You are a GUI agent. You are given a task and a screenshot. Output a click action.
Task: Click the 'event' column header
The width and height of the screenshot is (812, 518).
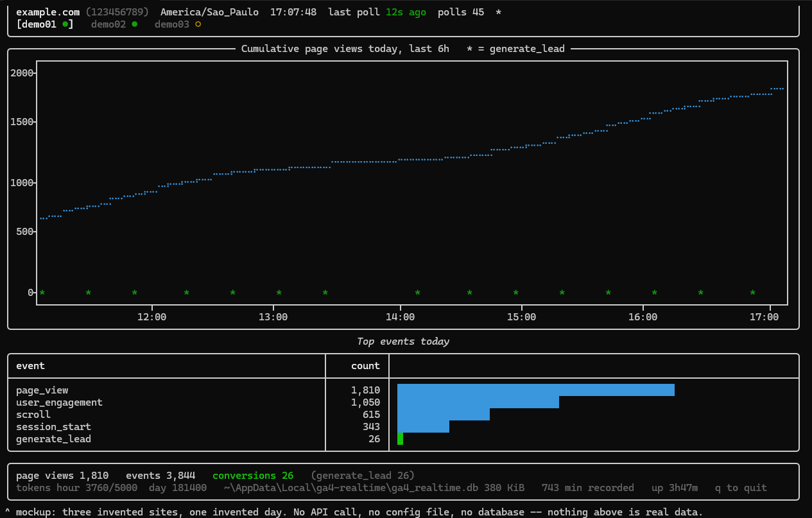pos(30,366)
